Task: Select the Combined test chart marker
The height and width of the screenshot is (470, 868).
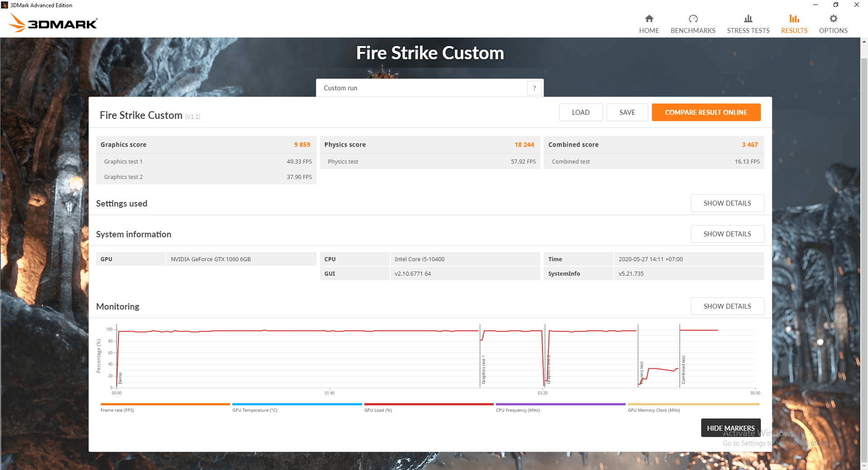Action: click(683, 369)
